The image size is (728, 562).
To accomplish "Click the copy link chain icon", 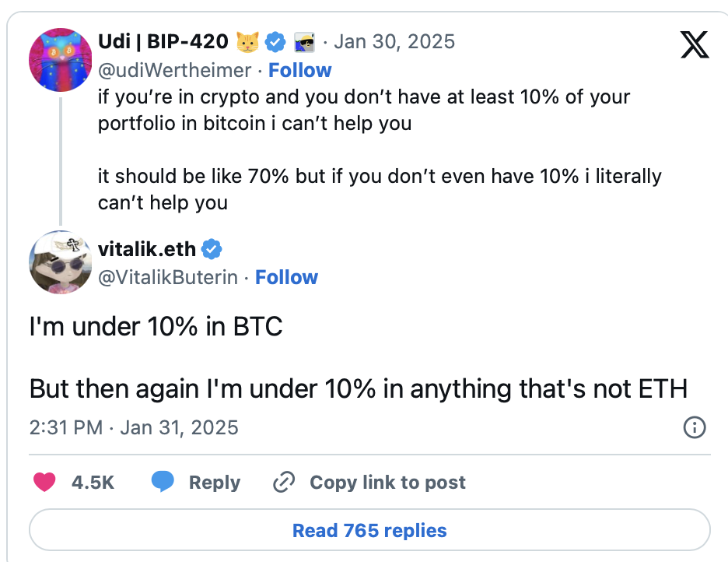I will click(x=285, y=482).
